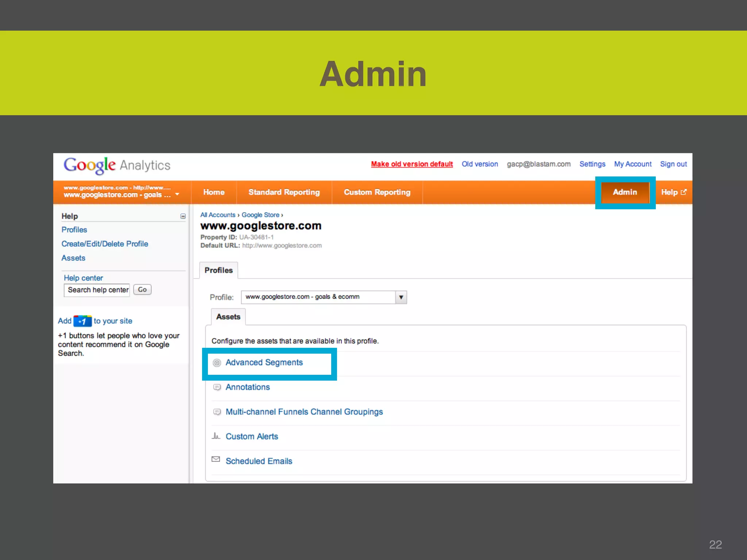Viewport: 747px width, 560px height.
Task: Open Advanced Segments asset link
Action: (264, 363)
